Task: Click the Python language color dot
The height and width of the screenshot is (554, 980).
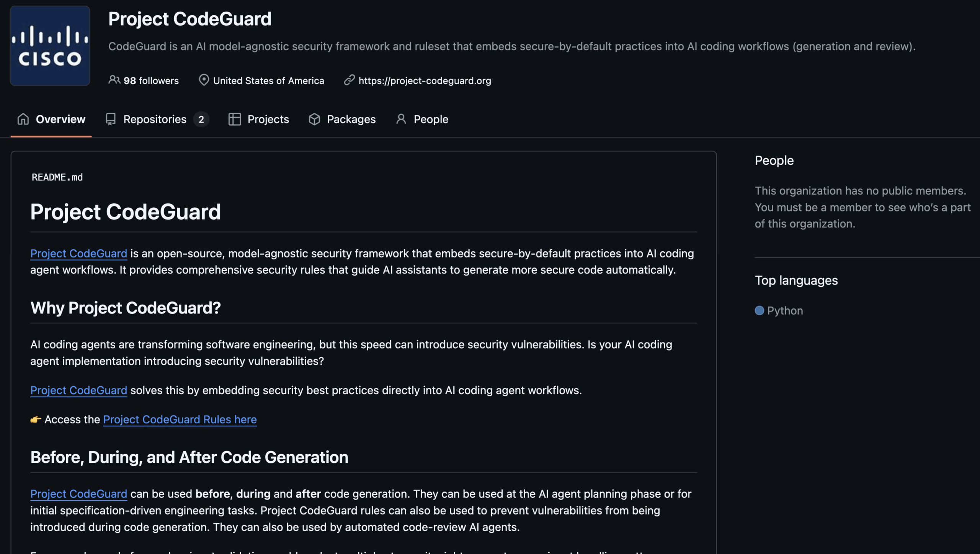Action: [x=759, y=310]
